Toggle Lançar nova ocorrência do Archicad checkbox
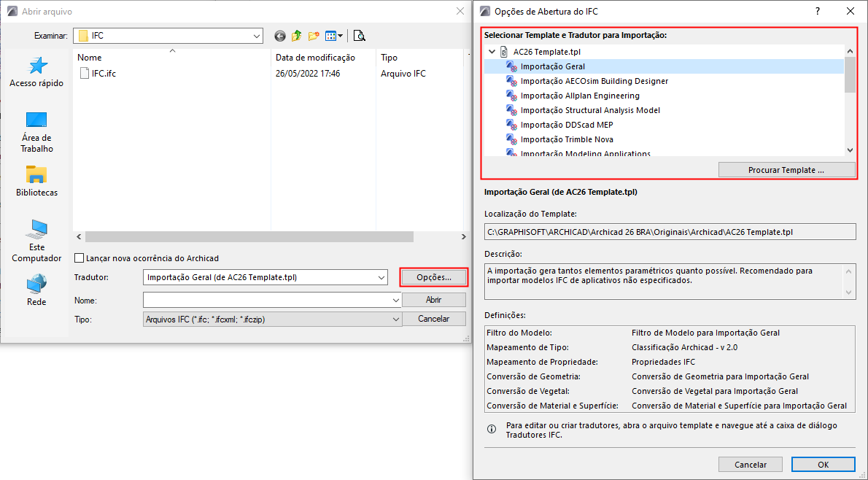Viewport: 868px width, 480px height. [x=80, y=258]
